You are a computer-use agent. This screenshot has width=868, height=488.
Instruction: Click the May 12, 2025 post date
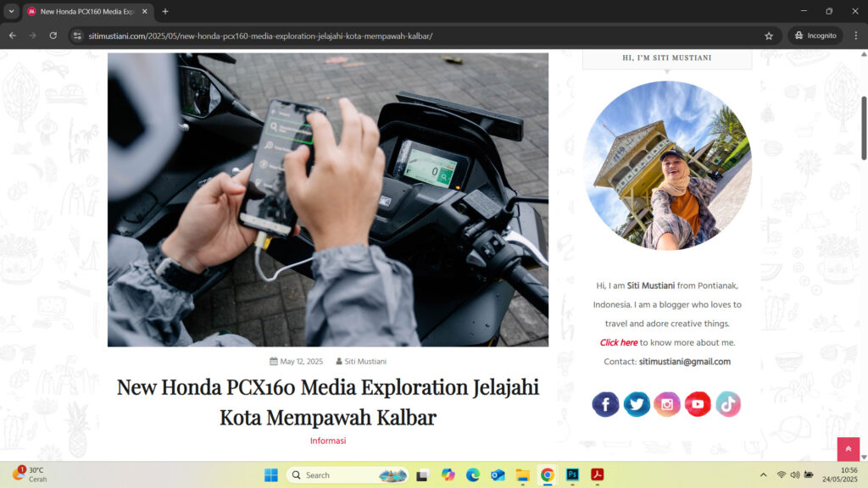coord(301,361)
